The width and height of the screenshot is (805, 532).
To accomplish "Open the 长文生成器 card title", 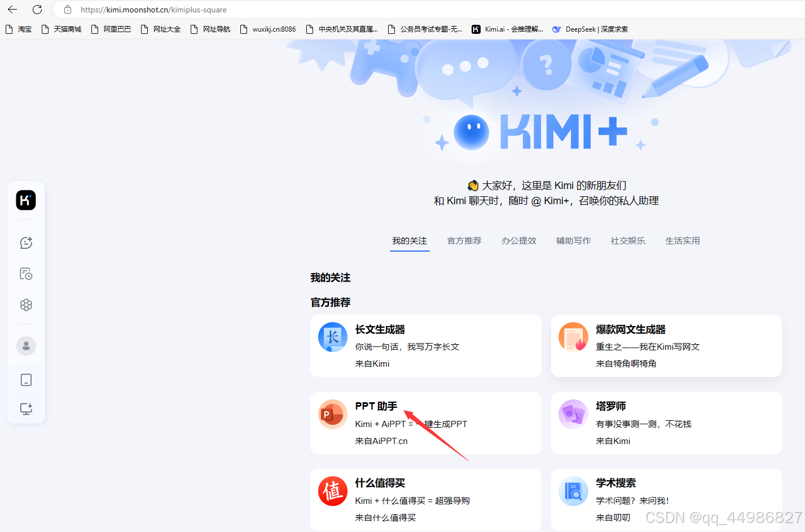I will point(380,329).
